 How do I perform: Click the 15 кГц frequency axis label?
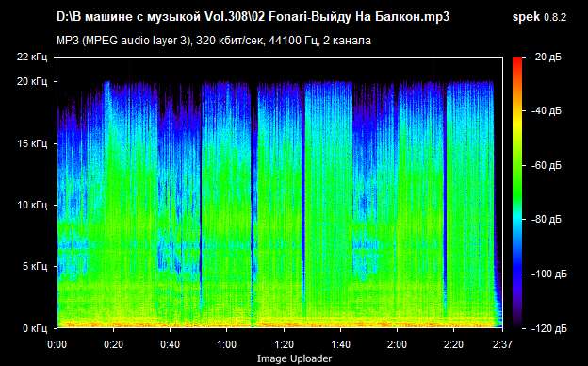click(x=32, y=143)
